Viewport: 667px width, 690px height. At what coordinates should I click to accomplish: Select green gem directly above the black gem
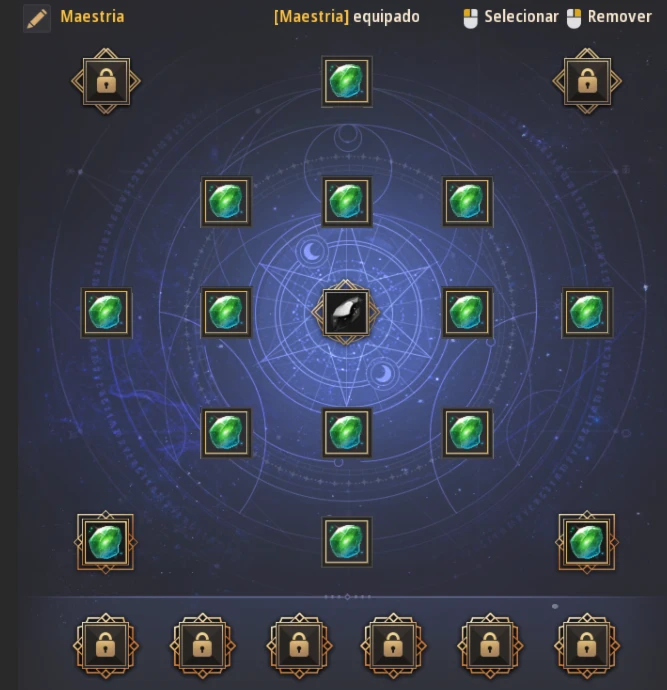point(347,202)
